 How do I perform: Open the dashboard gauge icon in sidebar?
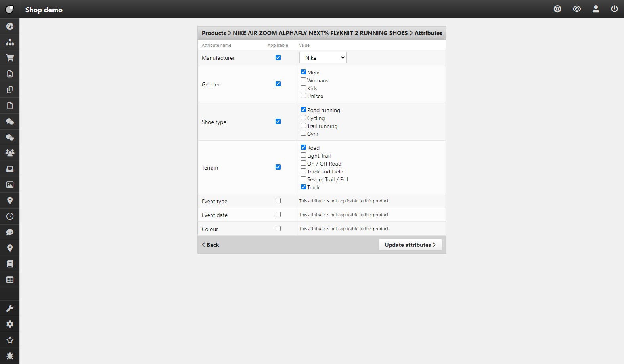pos(10,26)
